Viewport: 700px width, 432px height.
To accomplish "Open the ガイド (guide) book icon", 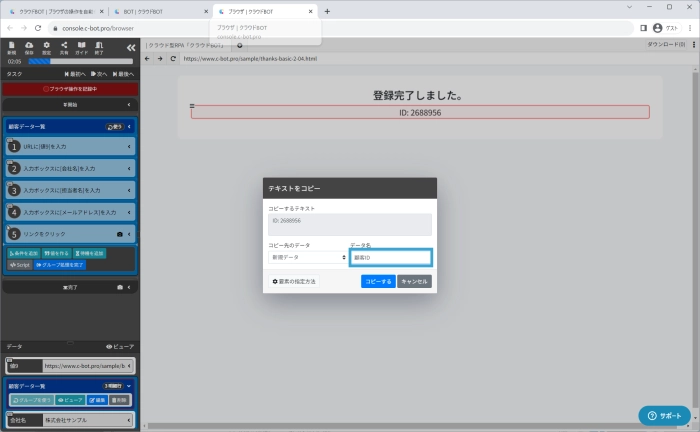I will (x=82, y=47).
